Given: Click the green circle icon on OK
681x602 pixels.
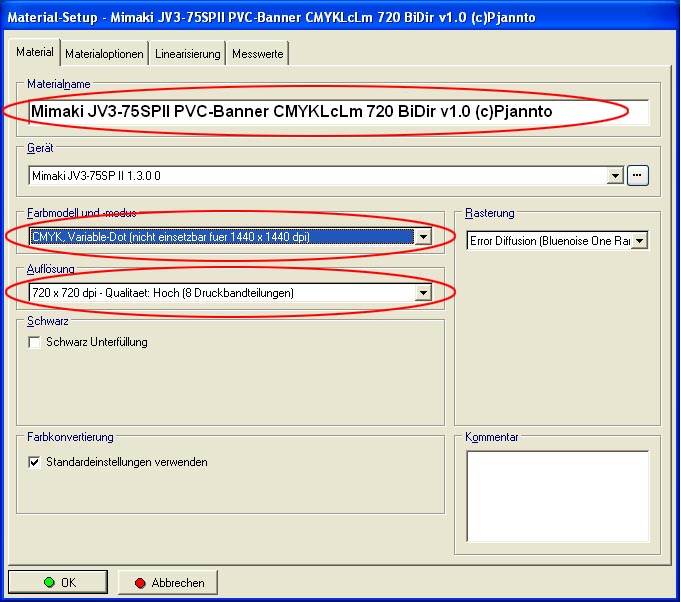Looking at the screenshot, I should (x=49, y=582).
